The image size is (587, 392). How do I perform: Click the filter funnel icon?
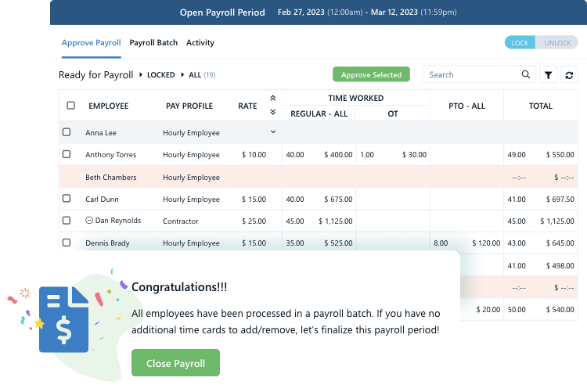tap(549, 75)
